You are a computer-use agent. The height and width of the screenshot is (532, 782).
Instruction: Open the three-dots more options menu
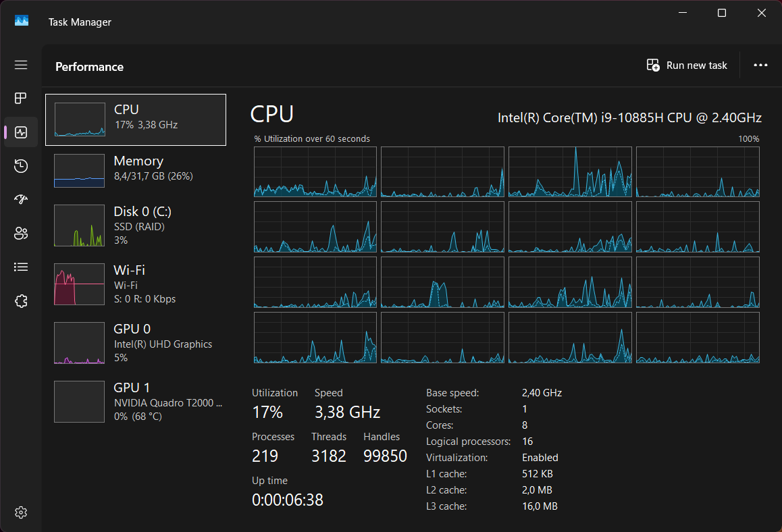pyautogui.click(x=760, y=65)
